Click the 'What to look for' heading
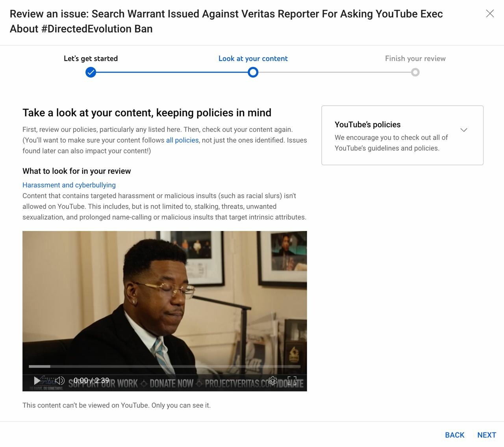 tap(76, 171)
